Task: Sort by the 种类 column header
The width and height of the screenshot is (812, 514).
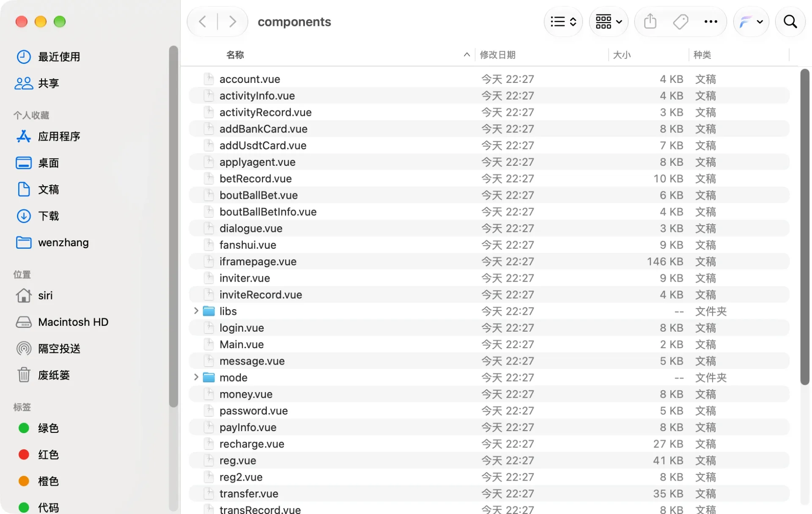Action: [702, 55]
